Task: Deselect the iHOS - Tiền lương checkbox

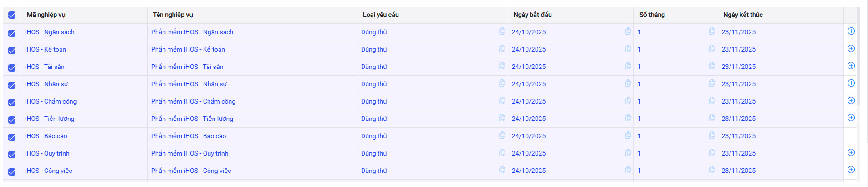Action: pos(12,119)
